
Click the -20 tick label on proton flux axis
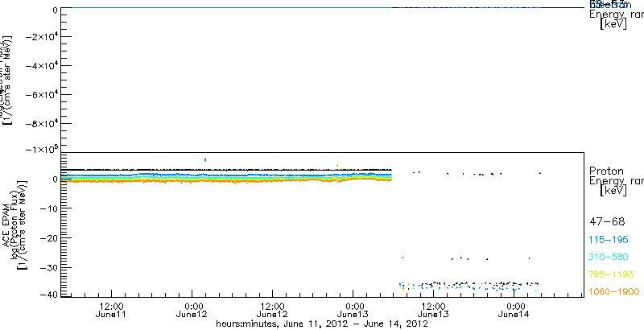point(48,238)
